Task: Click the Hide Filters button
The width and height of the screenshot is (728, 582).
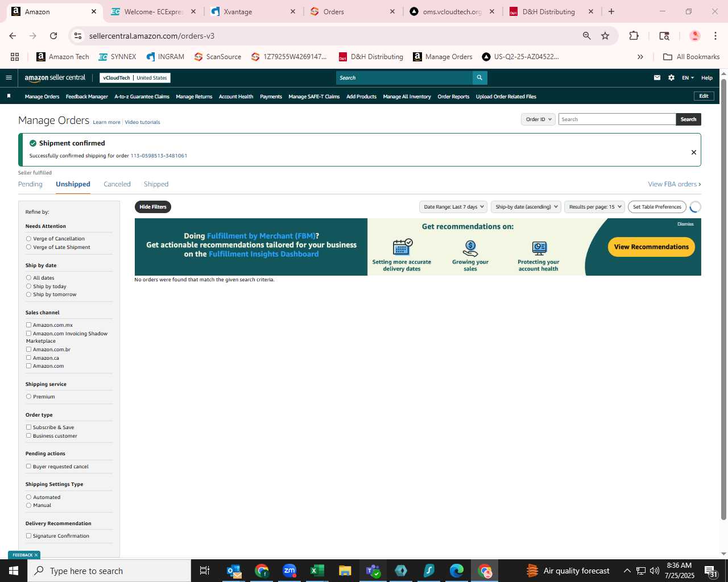Action: 153,207
